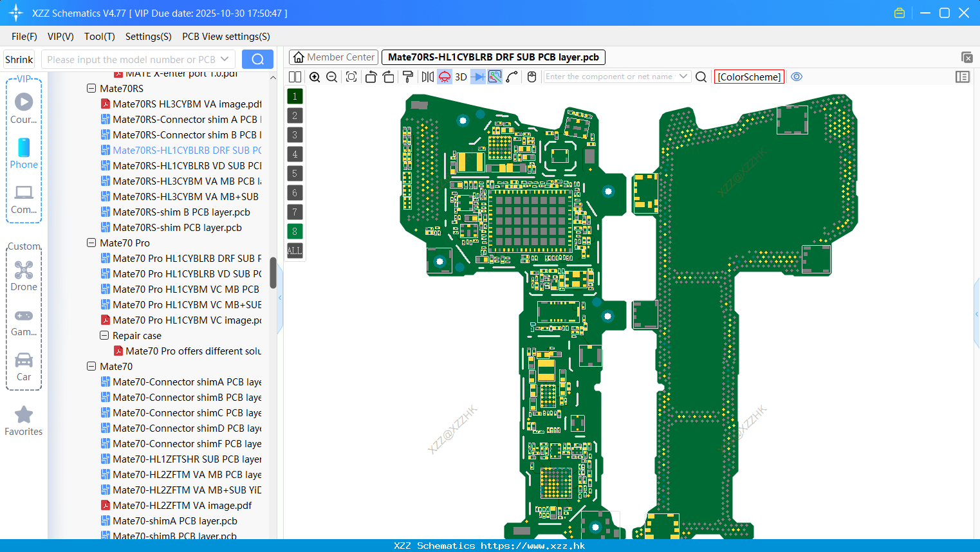
Task: Open the right-side panel layout icon
Action: (x=963, y=77)
